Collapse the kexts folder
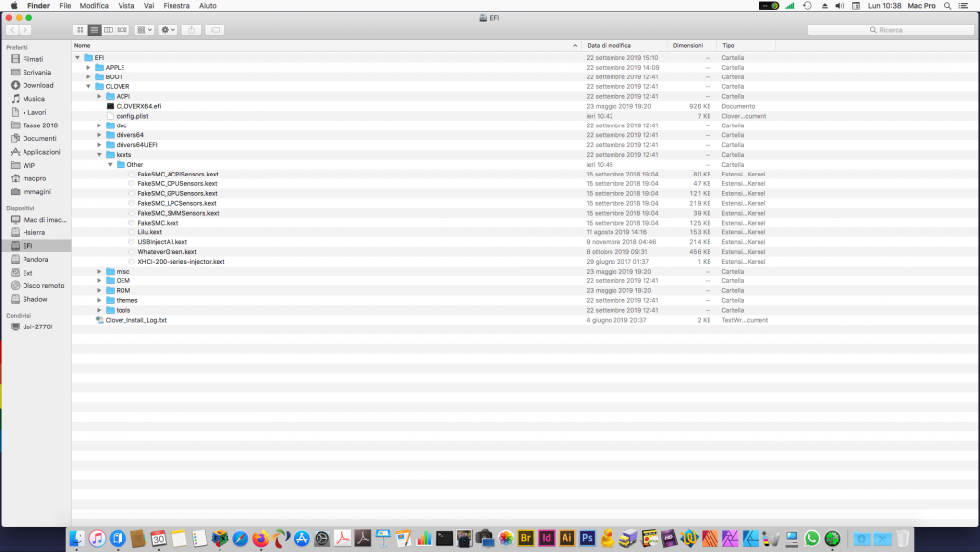 [x=99, y=154]
